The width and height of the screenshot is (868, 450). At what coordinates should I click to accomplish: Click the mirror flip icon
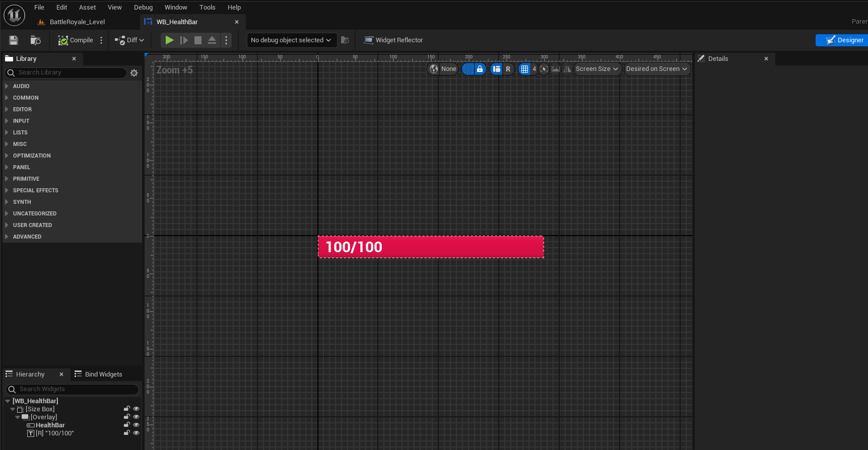[567, 69]
